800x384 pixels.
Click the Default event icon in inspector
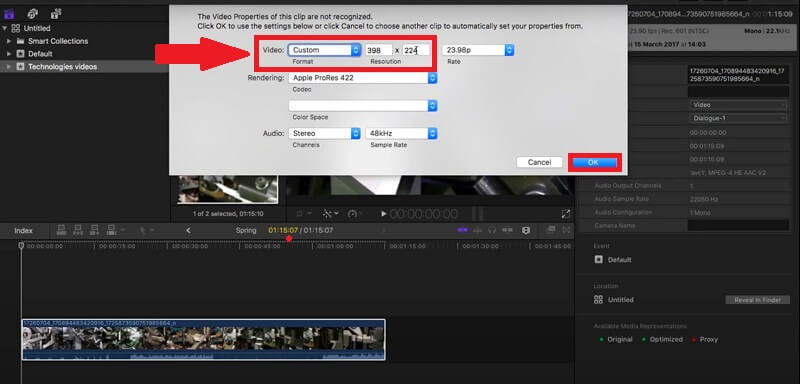pyautogui.click(x=598, y=260)
